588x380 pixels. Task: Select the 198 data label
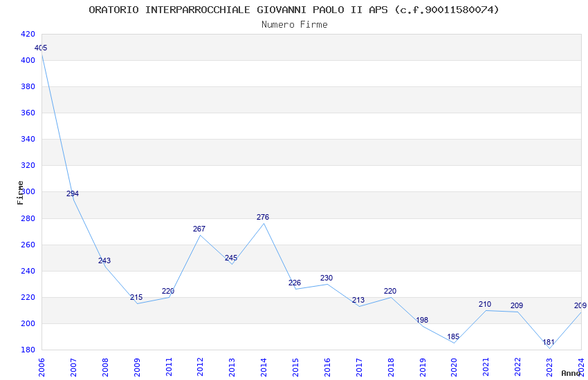coord(422,320)
